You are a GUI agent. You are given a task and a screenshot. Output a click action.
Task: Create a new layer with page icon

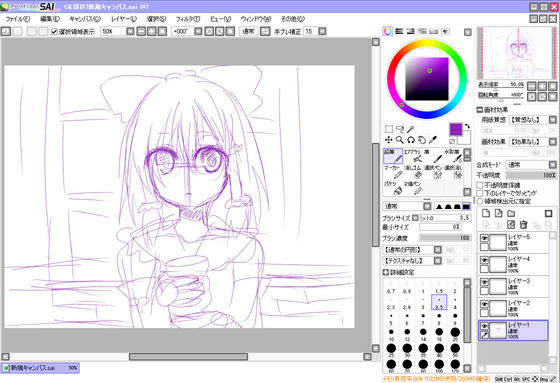(x=486, y=213)
